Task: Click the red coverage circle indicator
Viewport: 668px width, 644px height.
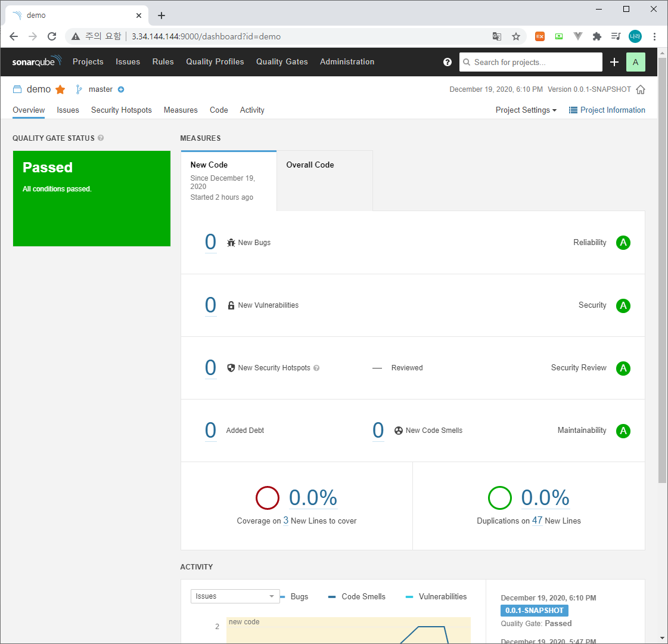Action: pyautogui.click(x=268, y=498)
